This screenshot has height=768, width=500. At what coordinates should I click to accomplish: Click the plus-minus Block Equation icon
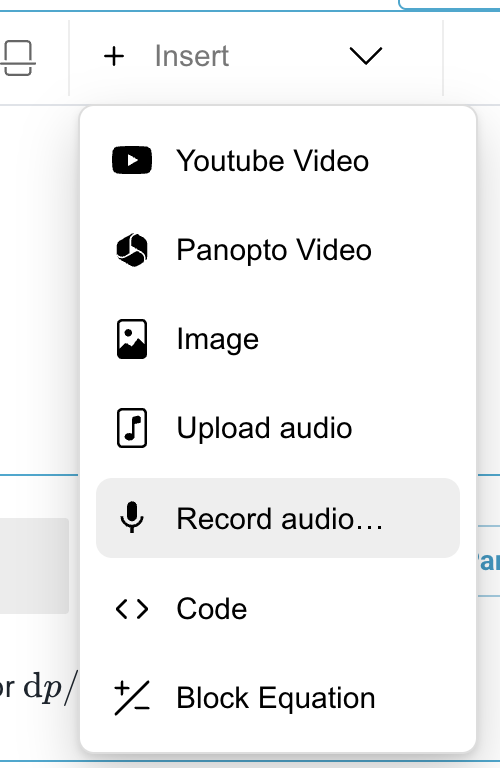[x=132, y=697]
